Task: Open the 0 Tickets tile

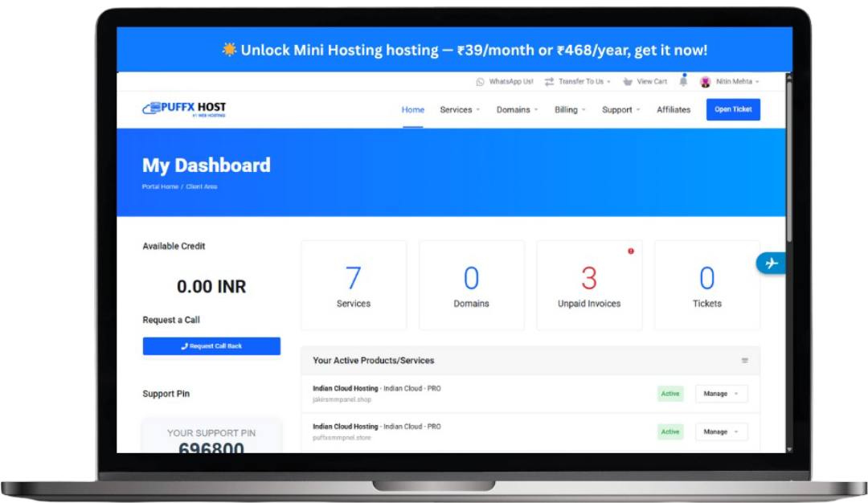Action: (x=707, y=285)
